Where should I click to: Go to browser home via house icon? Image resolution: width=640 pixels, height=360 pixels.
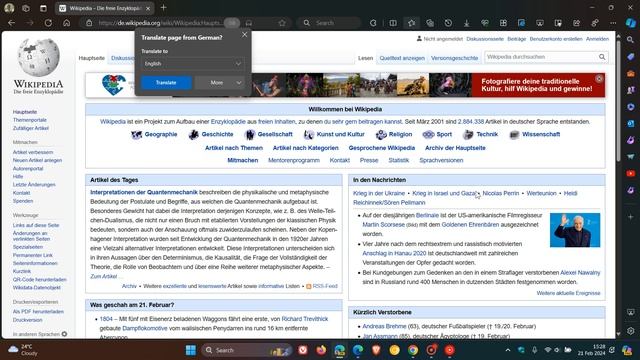67,23
